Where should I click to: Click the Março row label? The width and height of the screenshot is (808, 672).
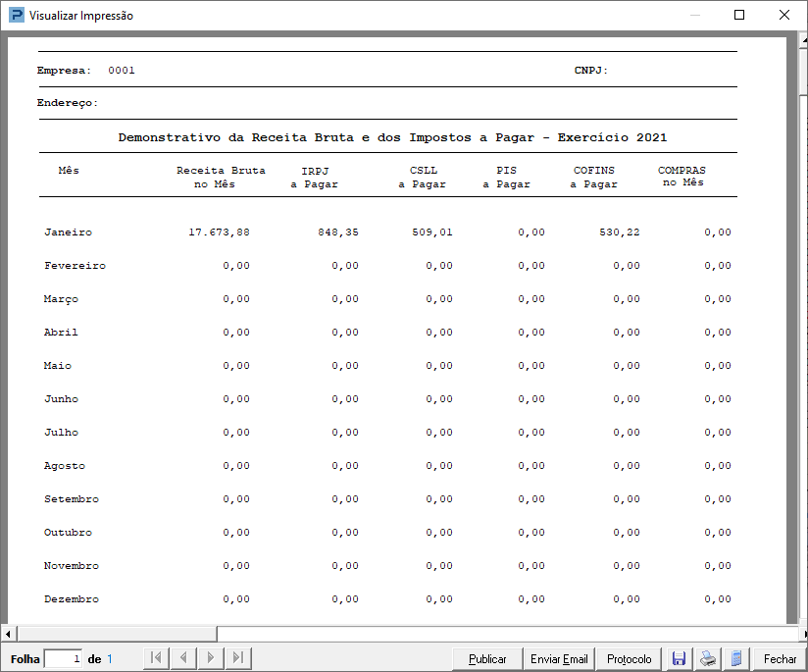61,299
